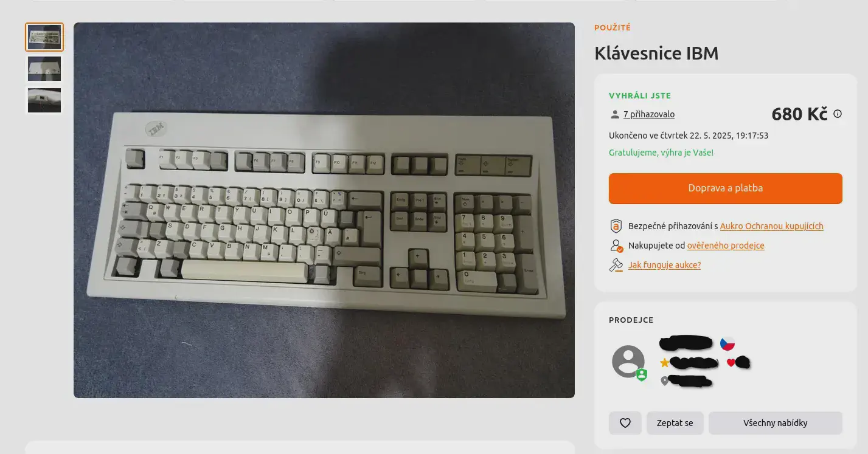This screenshot has height=454, width=868.
Task: Click the Aukro shield protection icon
Action: click(616, 226)
